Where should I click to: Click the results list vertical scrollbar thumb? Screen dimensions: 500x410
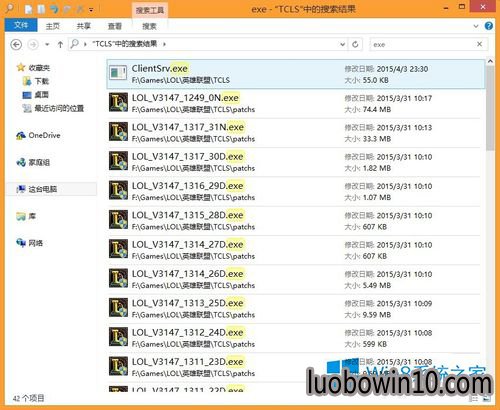tap(490, 108)
